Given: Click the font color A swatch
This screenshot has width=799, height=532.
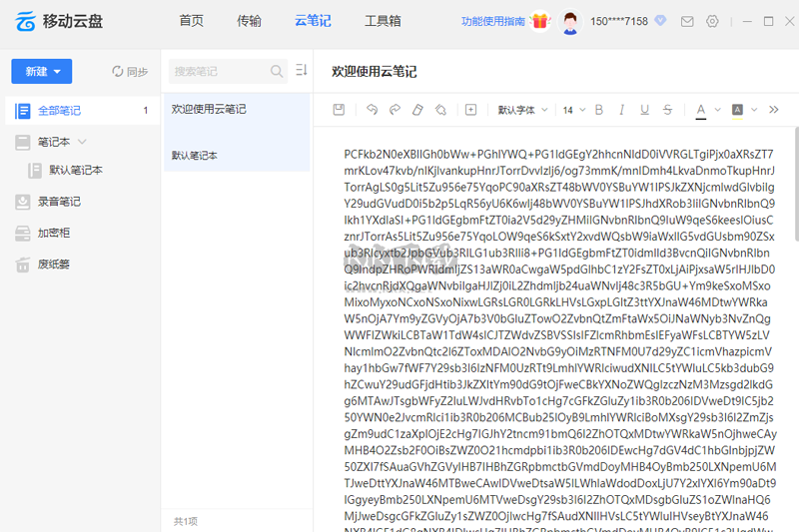Looking at the screenshot, I should [701, 110].
